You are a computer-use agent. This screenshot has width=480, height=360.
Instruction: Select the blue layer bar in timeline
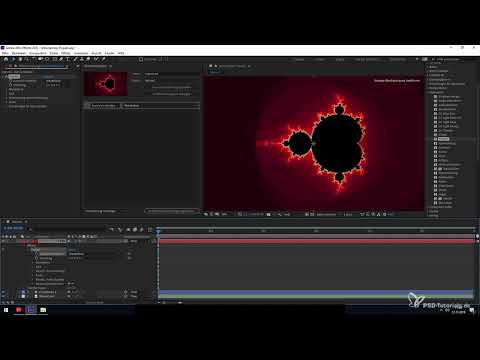click(316, 292)
